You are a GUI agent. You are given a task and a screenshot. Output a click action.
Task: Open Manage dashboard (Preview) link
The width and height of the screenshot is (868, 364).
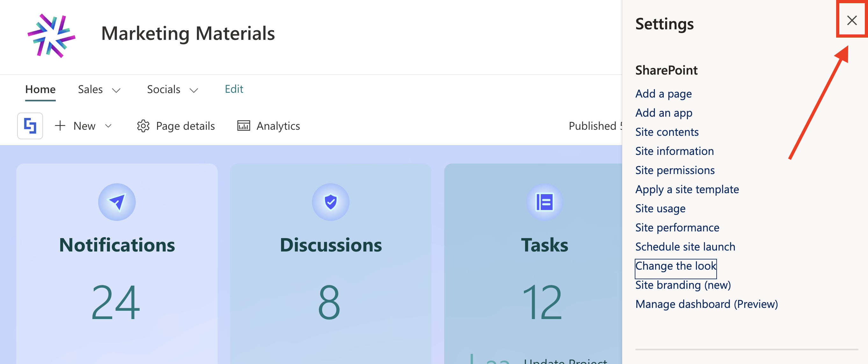pyautogui.click(x=706, y=304)
